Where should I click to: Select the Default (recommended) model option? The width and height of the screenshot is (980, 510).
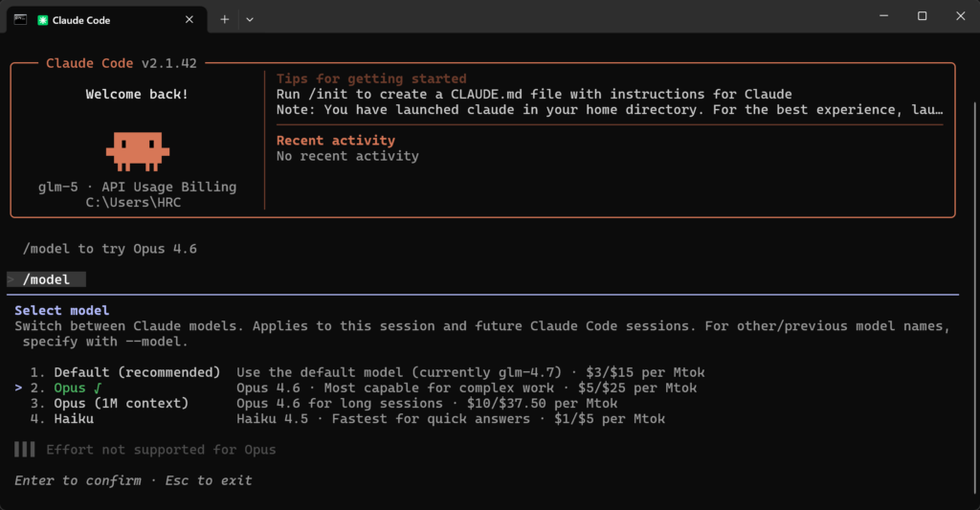137,371
